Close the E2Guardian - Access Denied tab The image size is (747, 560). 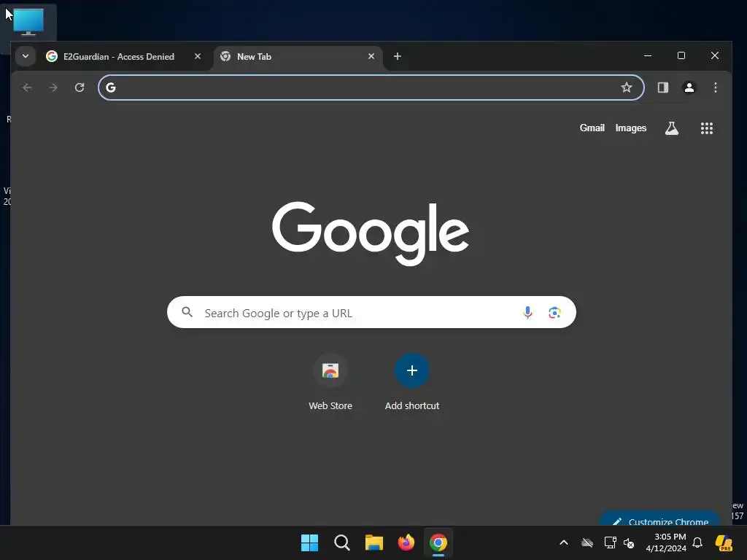pyautogui.click(x=197, y=56)
